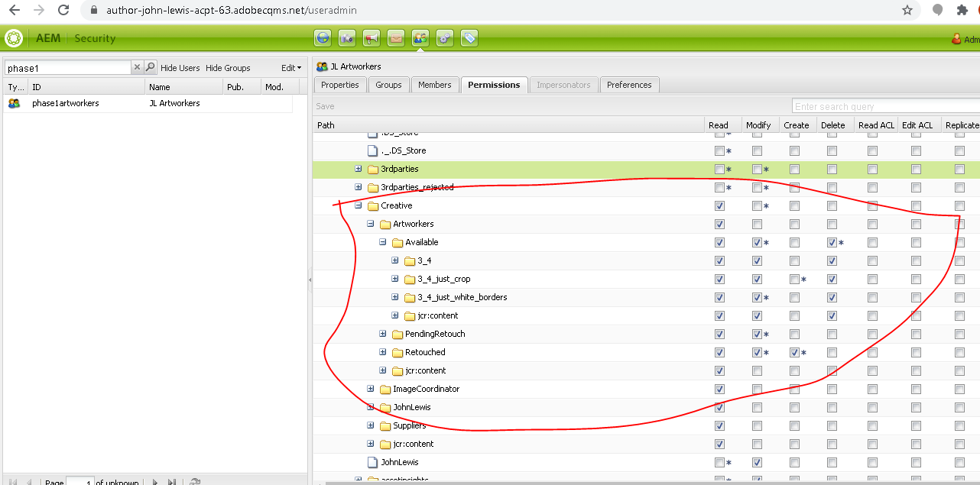Click the vertical panel-splitter collapse handle

(x=309, y=281)
